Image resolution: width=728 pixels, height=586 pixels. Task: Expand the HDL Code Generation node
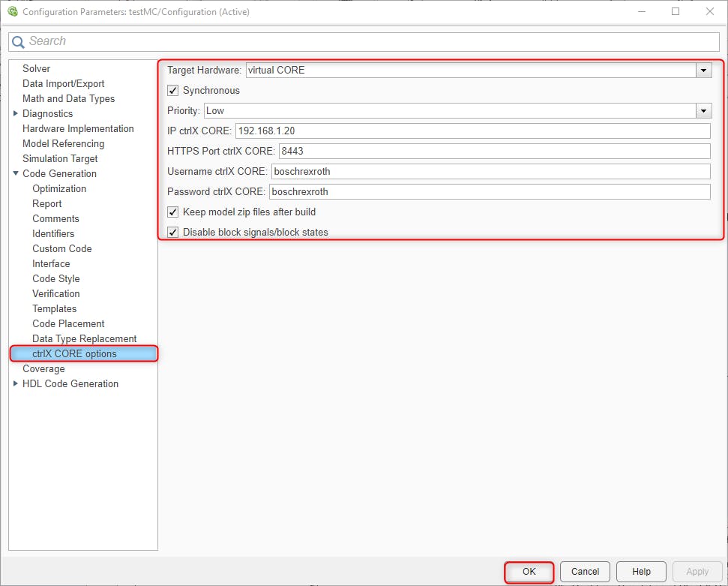pos(15,383)
